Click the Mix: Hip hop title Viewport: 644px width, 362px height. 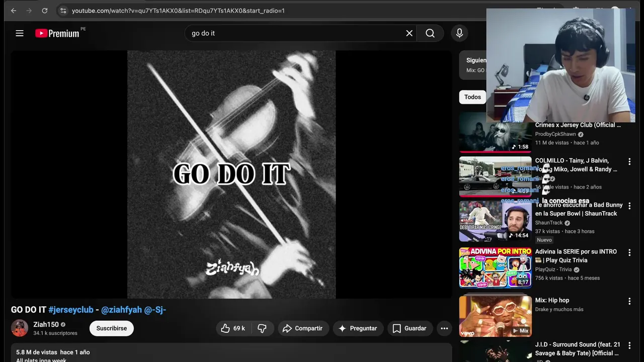pyautogui.click(x=552, y=300)
